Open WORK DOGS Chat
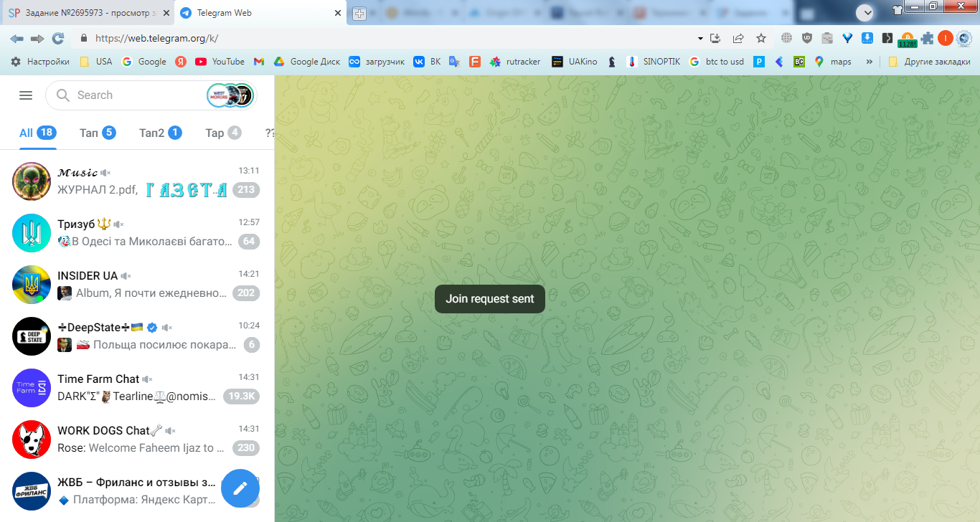The height and width of the screenshot is (522, 980). (x=137, y=440)
